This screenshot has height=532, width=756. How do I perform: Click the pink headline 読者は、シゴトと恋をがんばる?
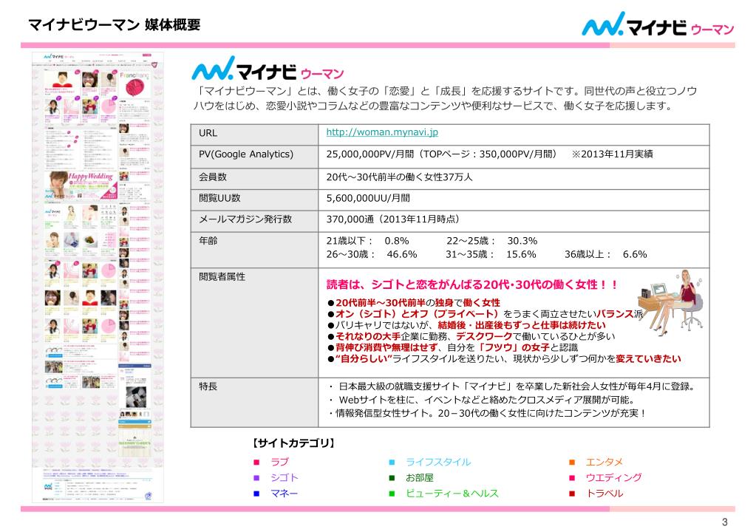tap(472, 284)
